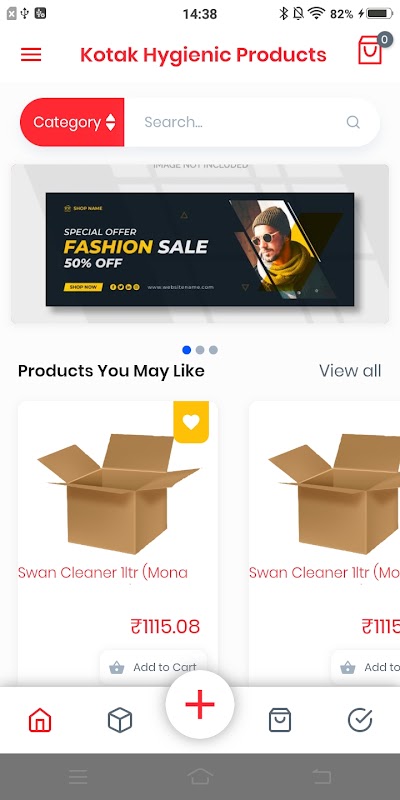Go to Home tab in bottom bar
This screenshot has height=800, width=400.
40,720
